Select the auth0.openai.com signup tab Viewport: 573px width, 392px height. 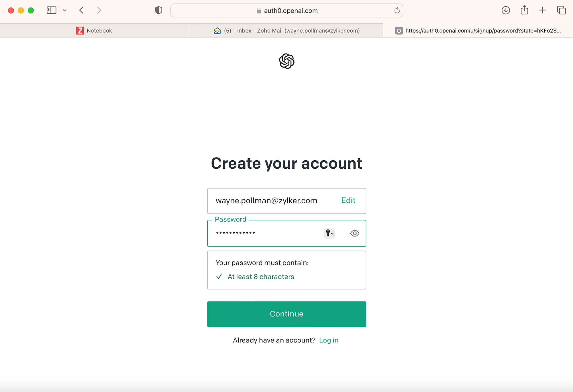click(x=478, y=31)
